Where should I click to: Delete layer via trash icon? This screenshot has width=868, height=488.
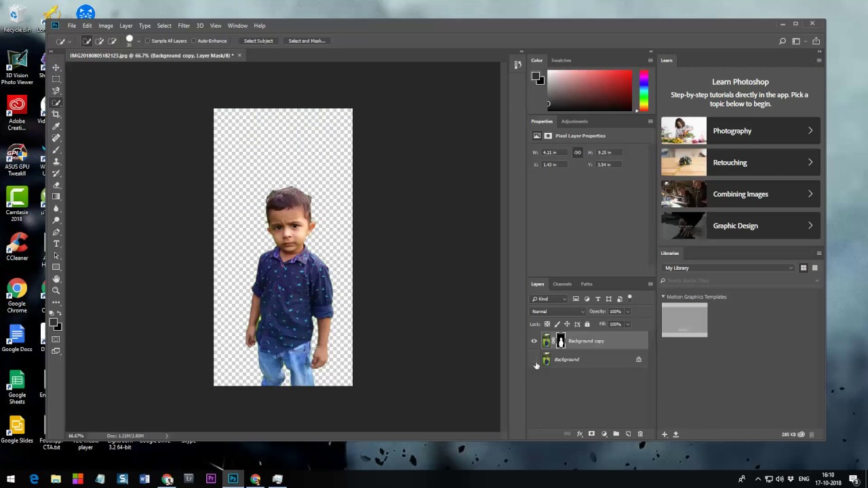(x=640, y=434)
